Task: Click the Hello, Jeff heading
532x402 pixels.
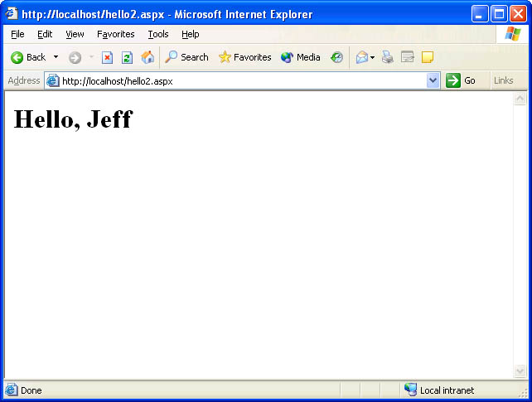Action: pos(73,119)
